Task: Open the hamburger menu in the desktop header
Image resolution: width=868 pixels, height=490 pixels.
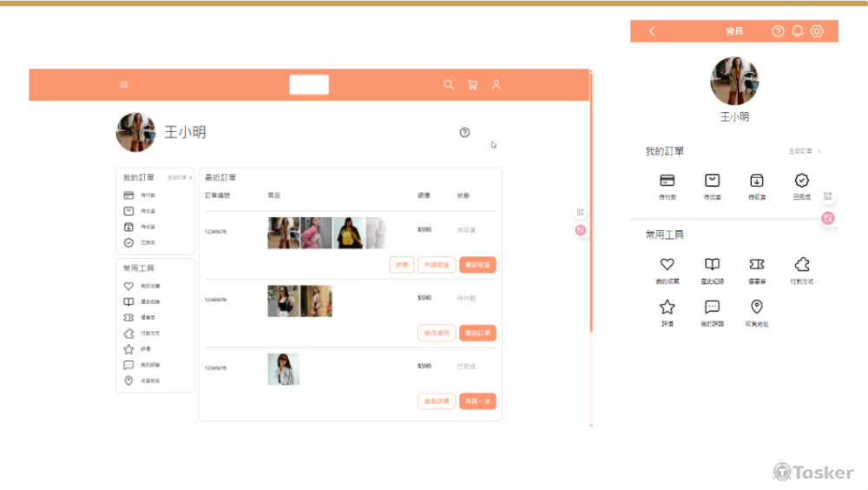Action: tap(124, 85)
